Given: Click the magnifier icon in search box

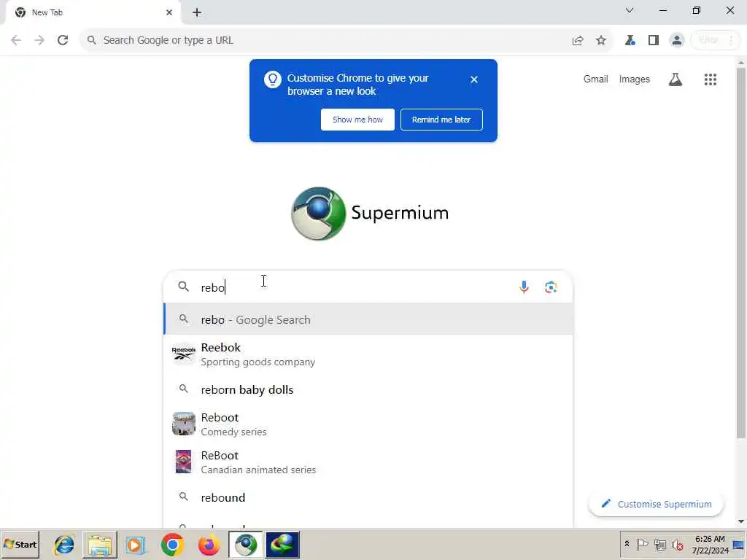Looking at the screenshot, I should (183, 287).
